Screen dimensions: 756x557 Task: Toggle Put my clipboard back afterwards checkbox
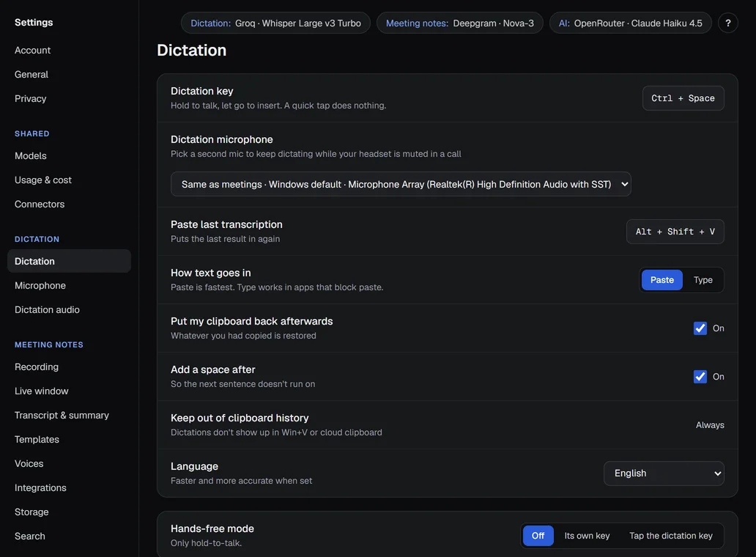(700, 328)
